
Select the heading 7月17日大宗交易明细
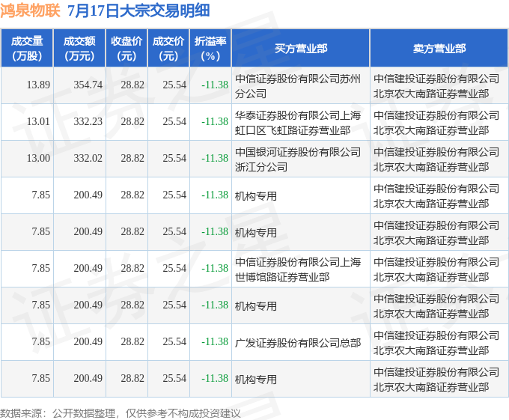coord(138,10)
